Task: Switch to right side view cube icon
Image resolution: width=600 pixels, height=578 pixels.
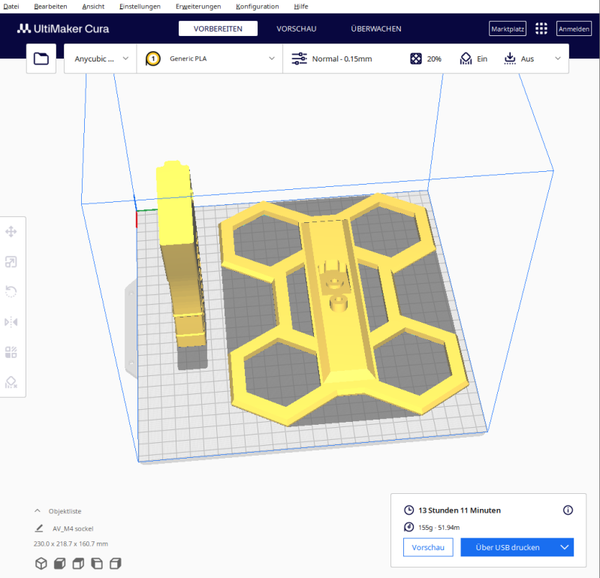Action: click(x=115, y=563)
